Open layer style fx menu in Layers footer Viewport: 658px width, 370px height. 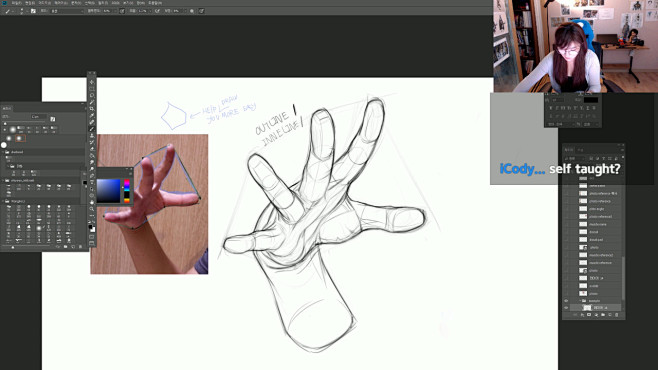tap(582, 314)
